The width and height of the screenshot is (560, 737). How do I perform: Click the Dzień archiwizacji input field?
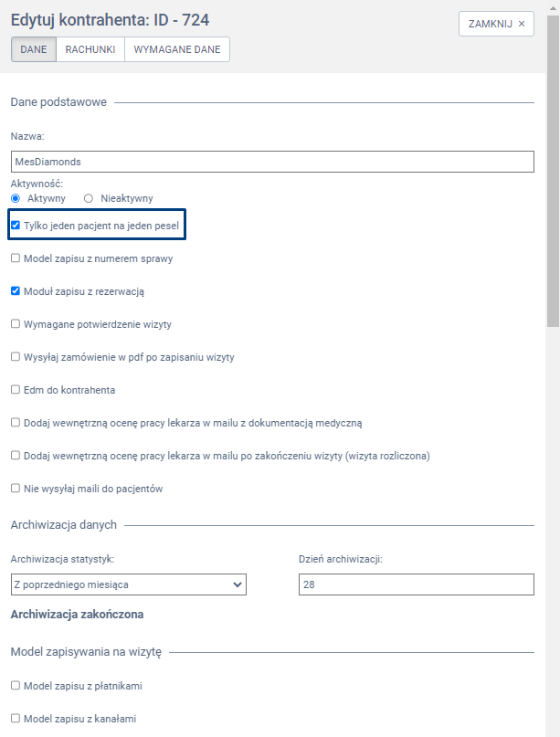pyautogui.click(x=416, y=584)
